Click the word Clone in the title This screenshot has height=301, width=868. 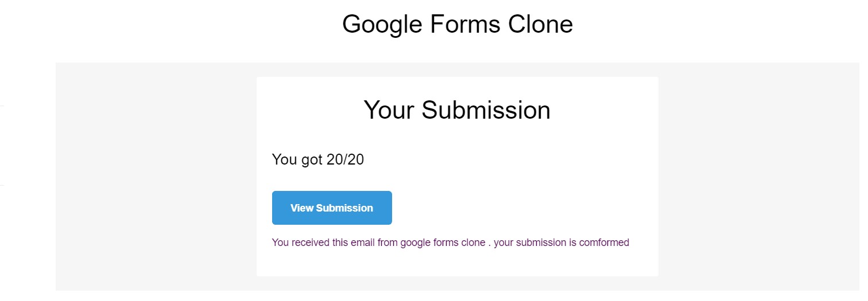coord(541,24)
